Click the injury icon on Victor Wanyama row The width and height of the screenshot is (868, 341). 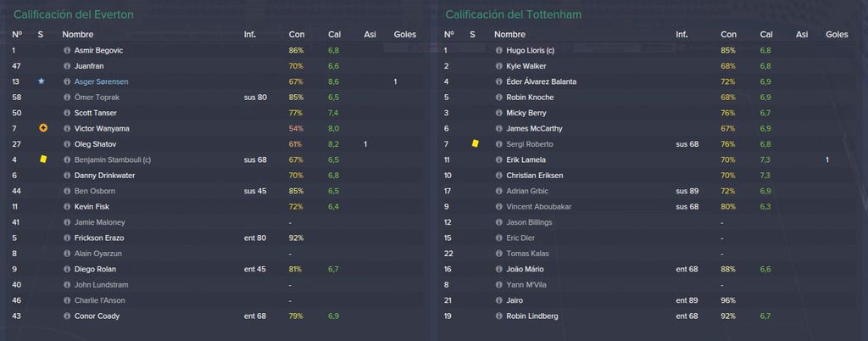[x=43, y=128]
